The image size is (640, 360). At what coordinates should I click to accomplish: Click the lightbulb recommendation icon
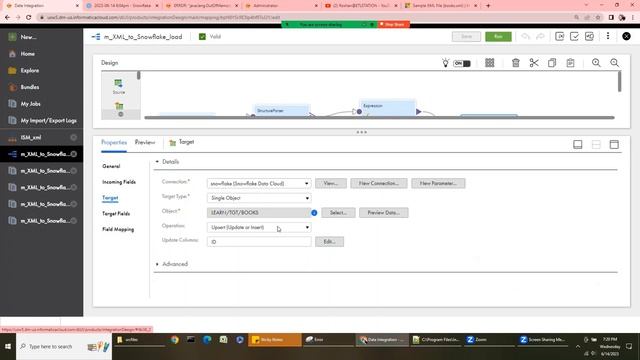point(445,63)
